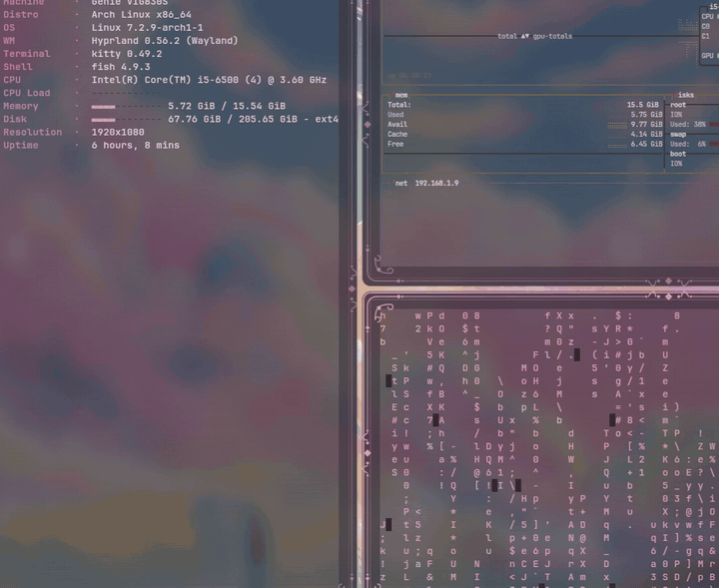Click the 'Uptime' field label

pos(21,146)
